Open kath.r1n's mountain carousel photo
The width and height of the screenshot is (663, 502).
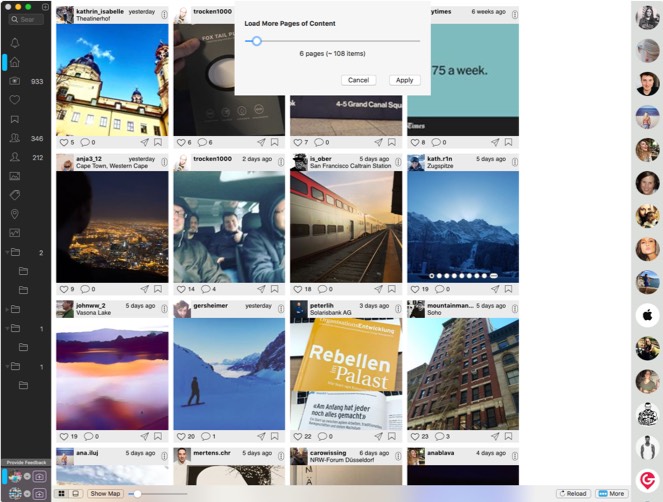[x=463, y=227]
